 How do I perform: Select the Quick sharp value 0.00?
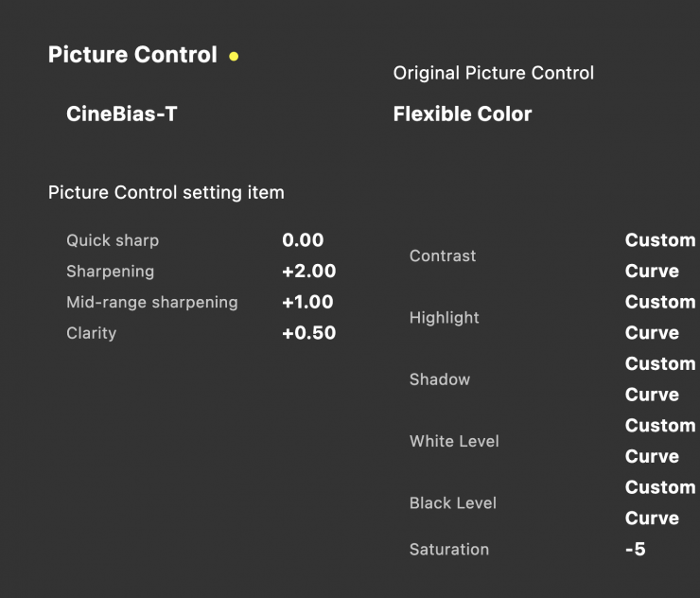[x=303, y=240]
